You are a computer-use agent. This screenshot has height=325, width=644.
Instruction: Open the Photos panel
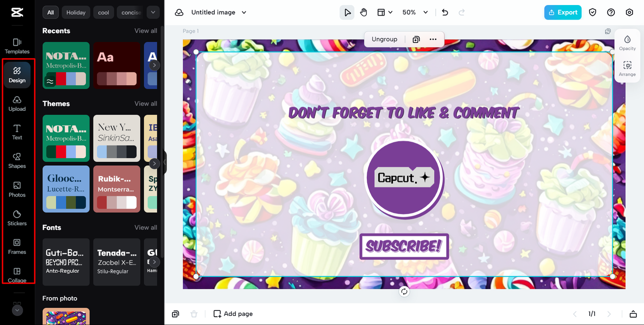17,189
